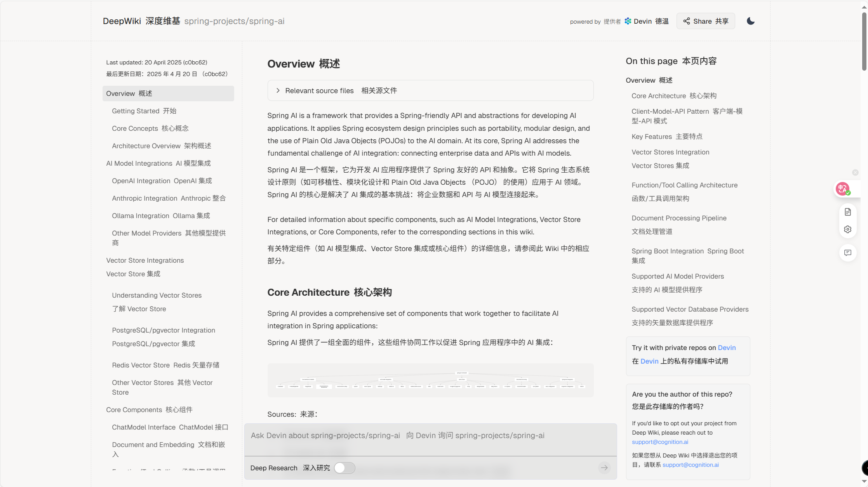Toggle the Deep Research switch
The image size is (868, 487).
pyautogui.click(x=344, y=468)
